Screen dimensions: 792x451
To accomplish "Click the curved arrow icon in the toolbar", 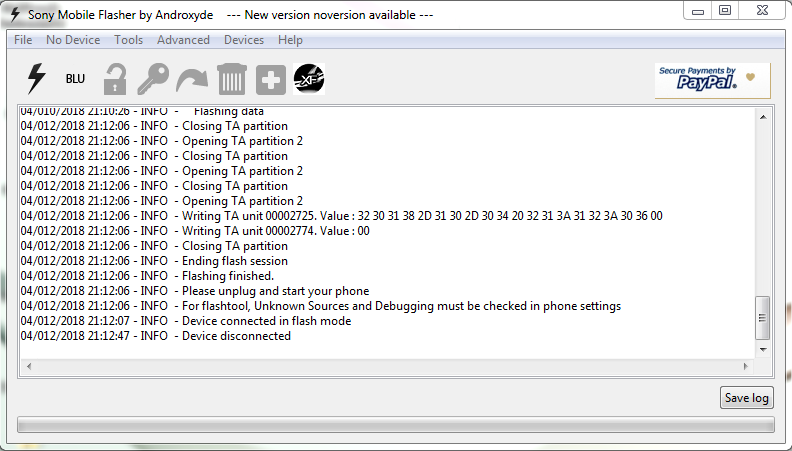I will point(192,81).
